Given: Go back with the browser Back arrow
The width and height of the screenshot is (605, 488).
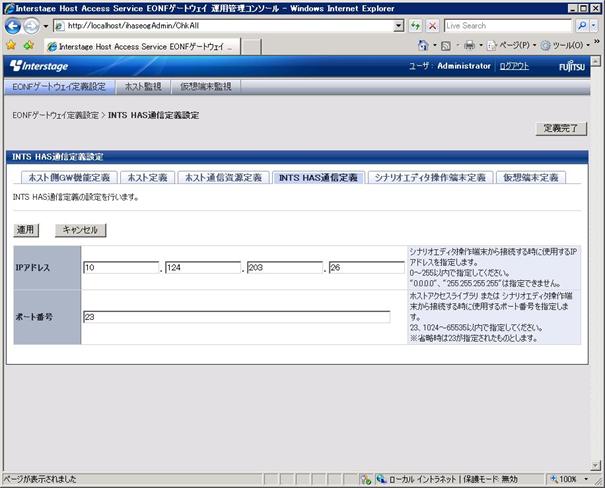Looking at the screenshot, I should click(x=13, y=26).
